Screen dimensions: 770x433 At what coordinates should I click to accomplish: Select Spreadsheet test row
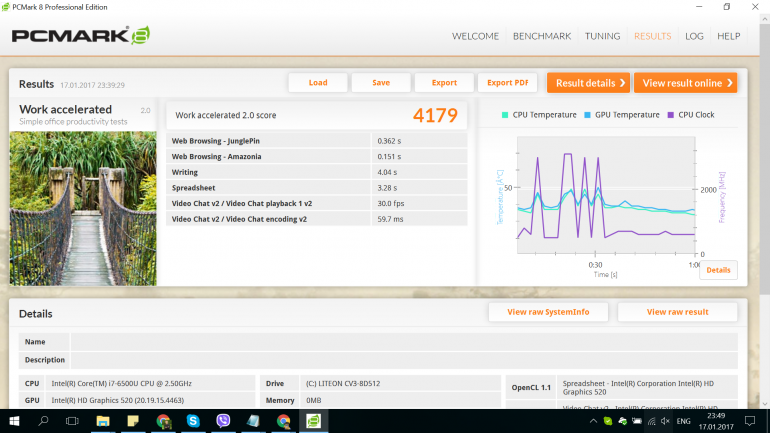[x=317, y=188]
